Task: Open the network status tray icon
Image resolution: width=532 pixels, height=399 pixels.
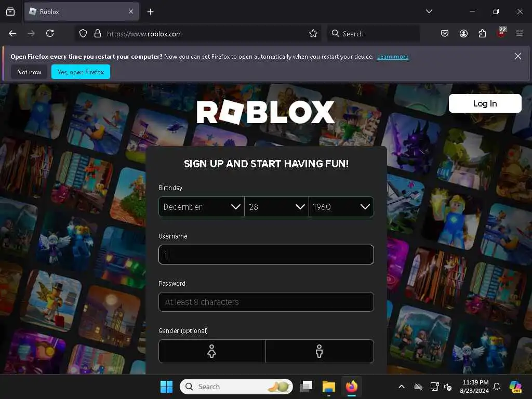Action: (x=435, y=387)
